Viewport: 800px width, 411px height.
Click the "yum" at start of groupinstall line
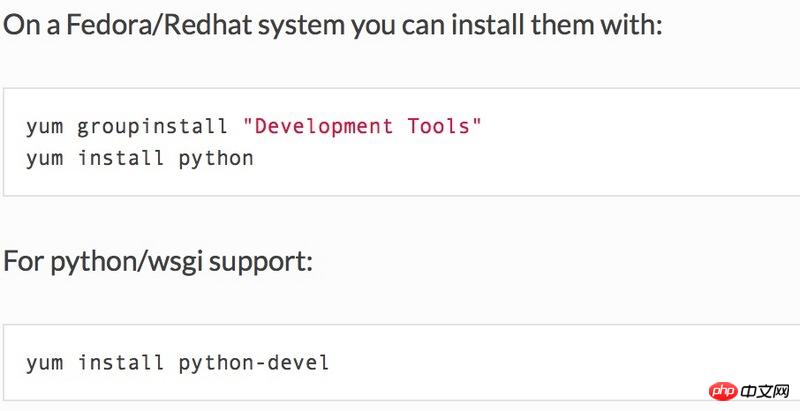(44, 127)
